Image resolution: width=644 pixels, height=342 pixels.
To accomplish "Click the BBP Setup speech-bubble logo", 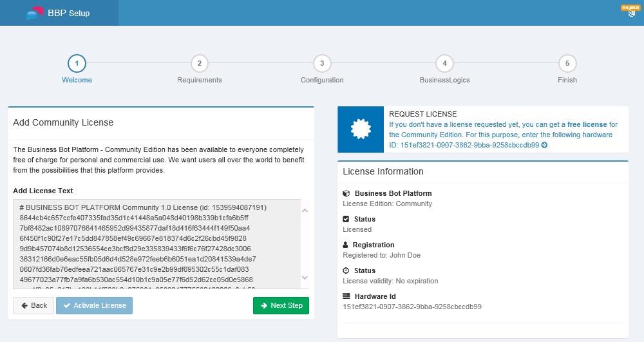I will (35, 13).
